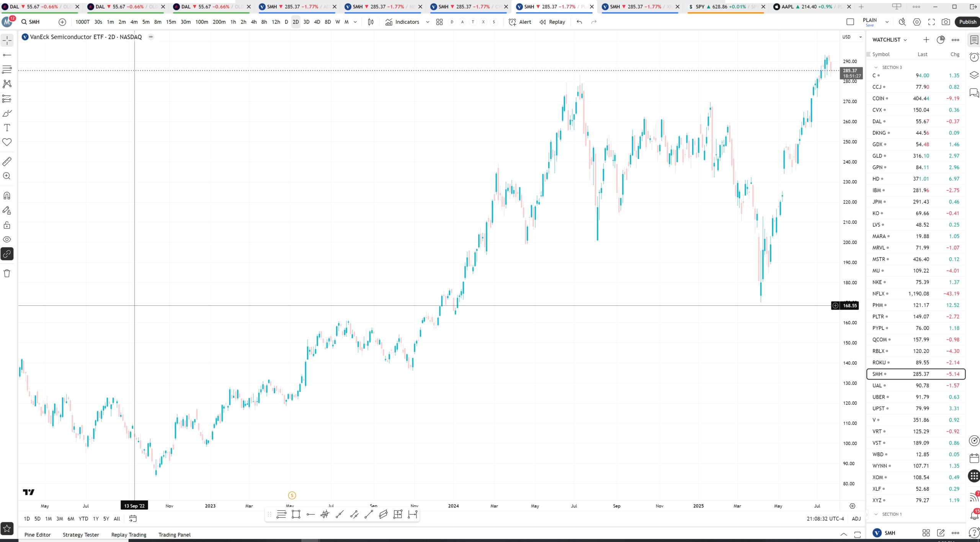This screenshot has height=542, width=980.
Task: Undo the last chart action
Action: (x=579, y=22)
